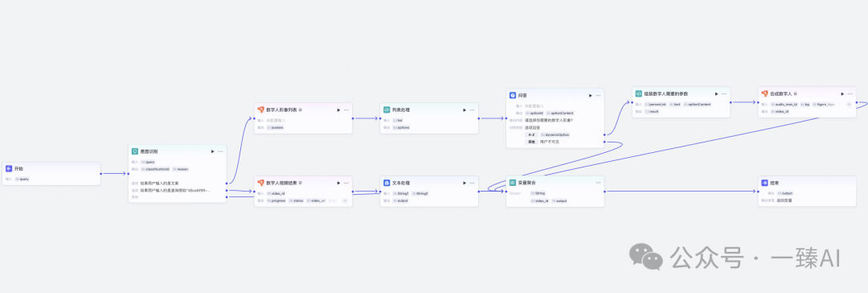The width and height of the screenshot is (868, 293).
Task: Click the 开始 start node icon
Action: pos(9,169)
